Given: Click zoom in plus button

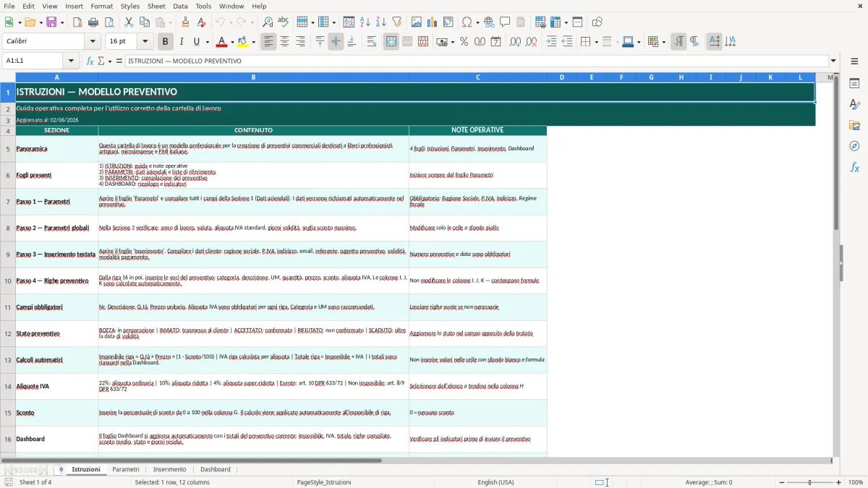Looking at the screenshot, I should [839, 482].
